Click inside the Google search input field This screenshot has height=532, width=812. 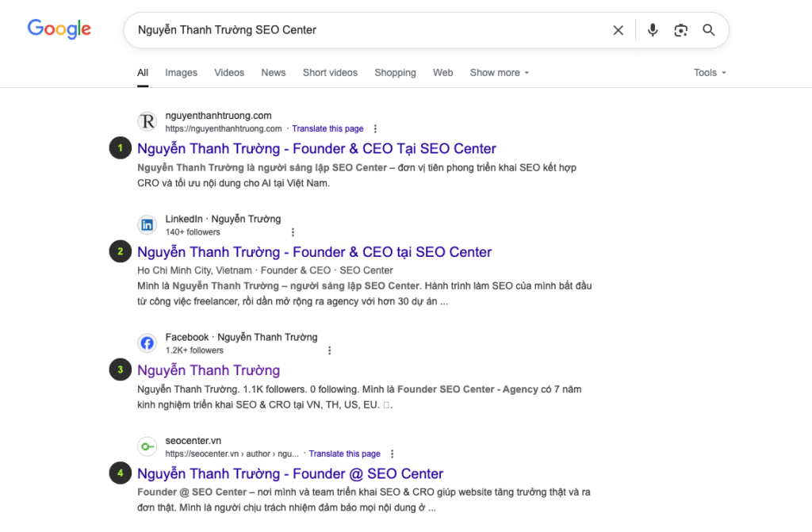coord(365,30)
